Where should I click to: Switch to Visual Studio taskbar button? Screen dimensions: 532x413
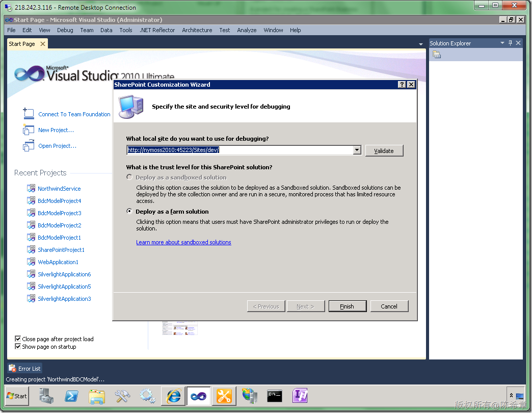click(x=199, y=396)
